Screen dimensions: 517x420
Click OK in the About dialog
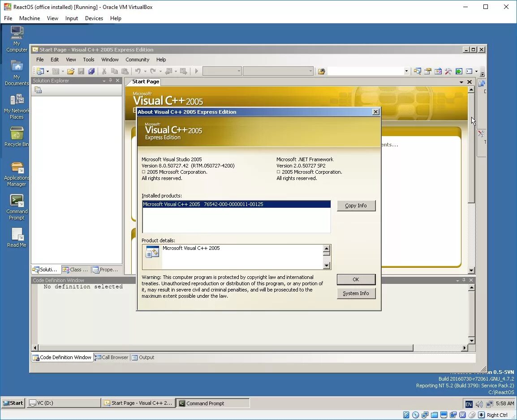(x=356, y=279)
